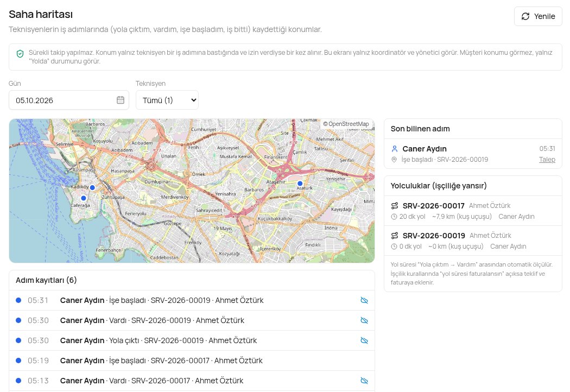Image resolution: width=570 pixels, height=392 pixels.
Task: Click the person icon beside Caner Aydın
Action: point(395,149)
